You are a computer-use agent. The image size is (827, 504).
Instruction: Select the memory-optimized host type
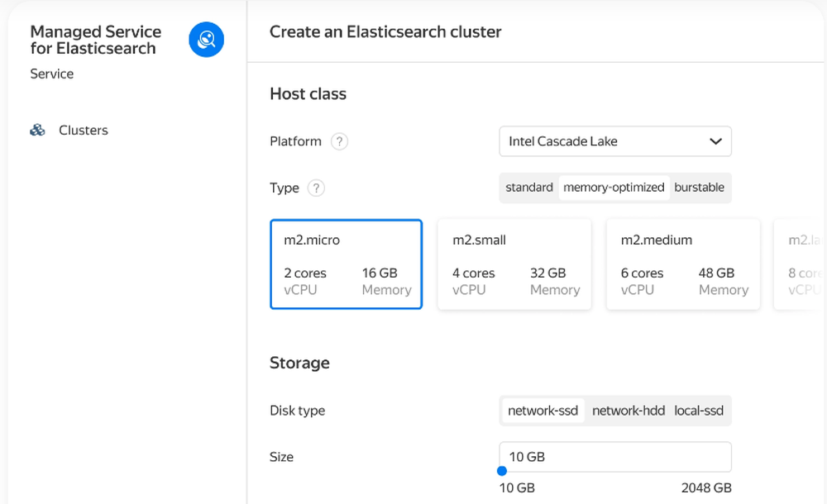(614, 188)
